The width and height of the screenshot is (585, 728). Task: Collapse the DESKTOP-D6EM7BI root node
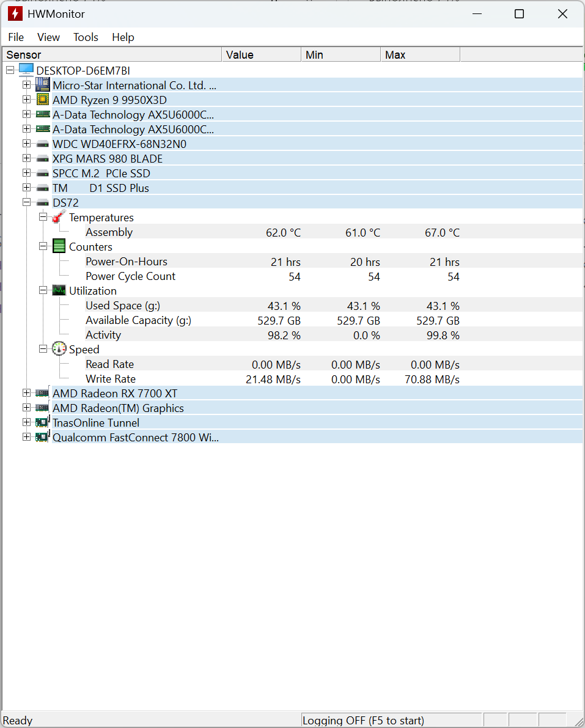10,70
